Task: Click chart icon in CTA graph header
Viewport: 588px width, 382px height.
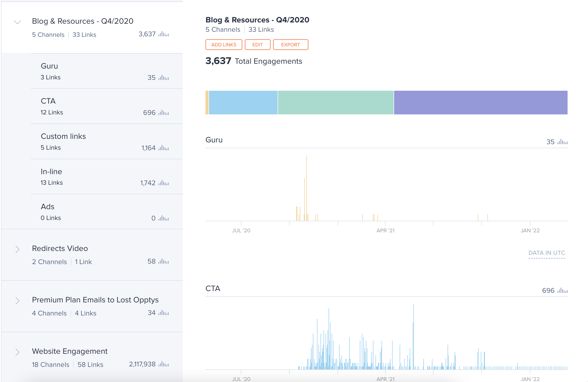Action: pos(562,291)
